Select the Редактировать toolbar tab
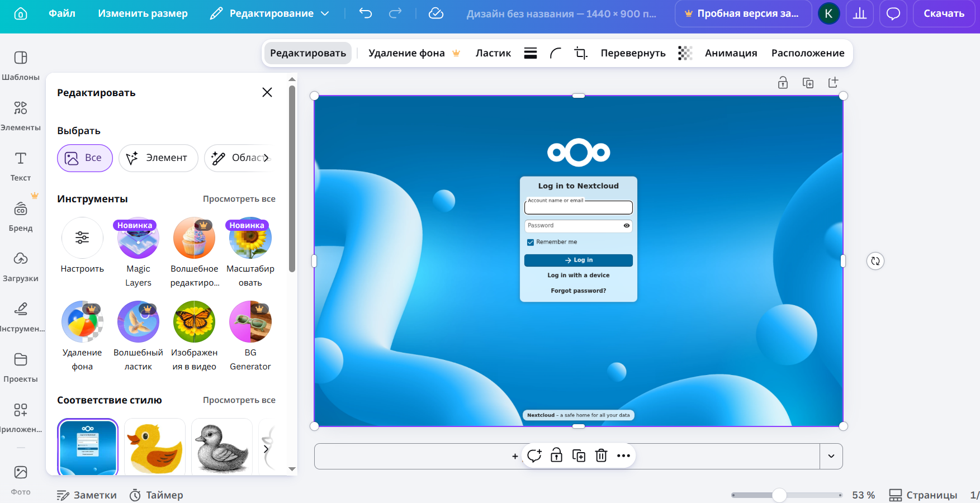 click(308, 53)
